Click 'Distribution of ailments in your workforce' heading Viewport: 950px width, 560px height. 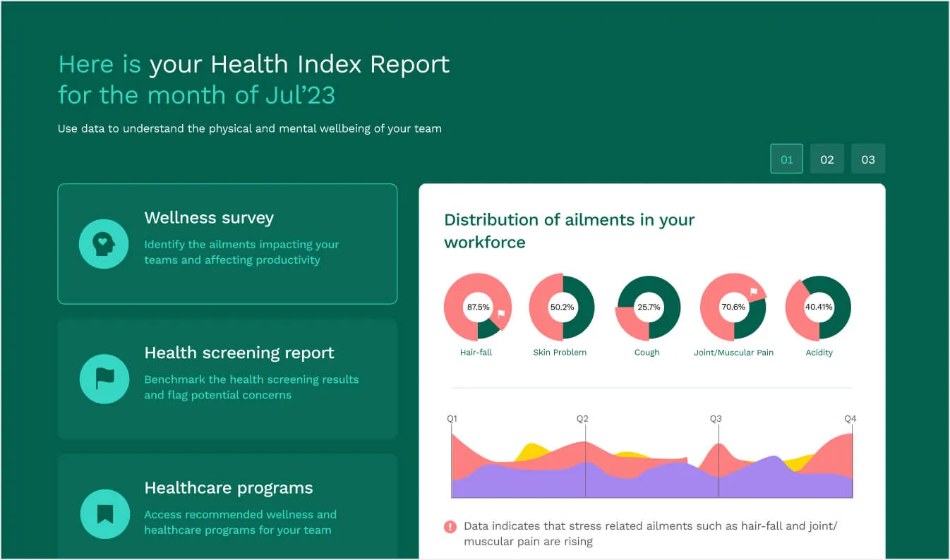point(570,231)
